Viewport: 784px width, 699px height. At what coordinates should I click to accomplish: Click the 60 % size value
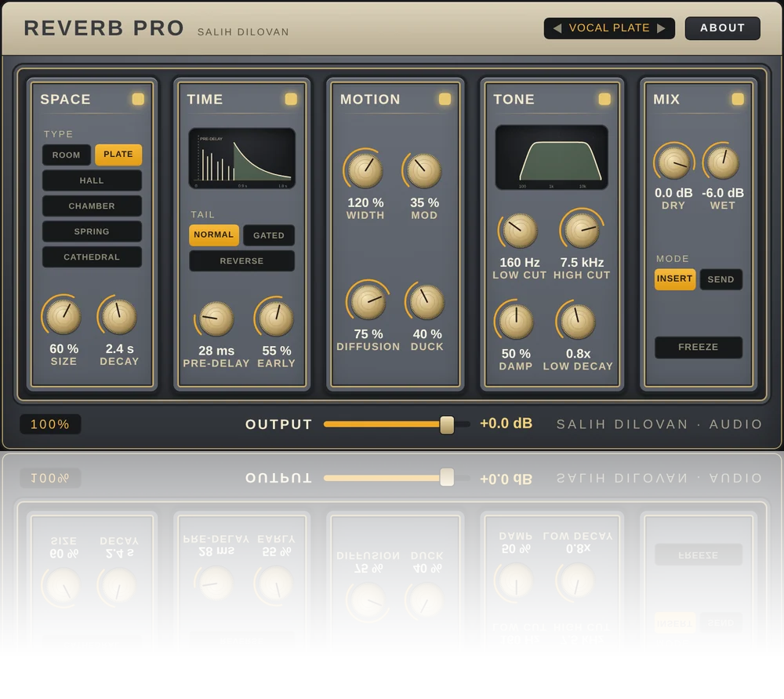[x=64, y=349]
